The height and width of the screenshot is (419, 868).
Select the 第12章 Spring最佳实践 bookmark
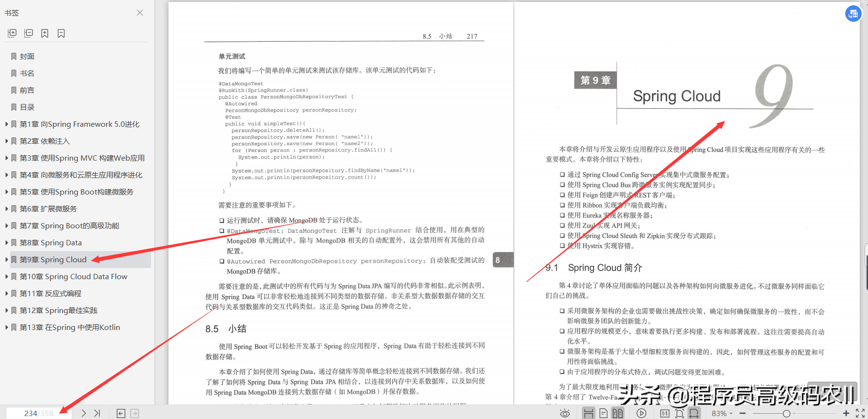[59, 310]
